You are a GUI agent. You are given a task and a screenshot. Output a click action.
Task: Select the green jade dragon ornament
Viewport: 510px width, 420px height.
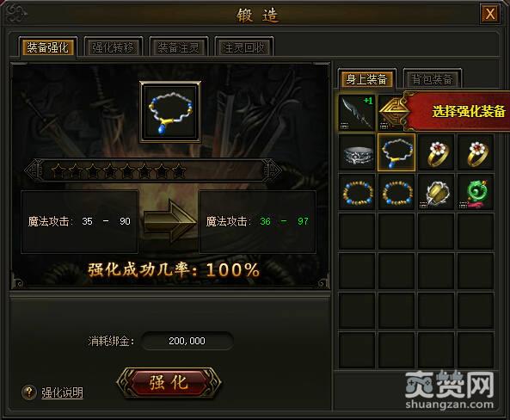pyautogui.click(x=476, y=192)
